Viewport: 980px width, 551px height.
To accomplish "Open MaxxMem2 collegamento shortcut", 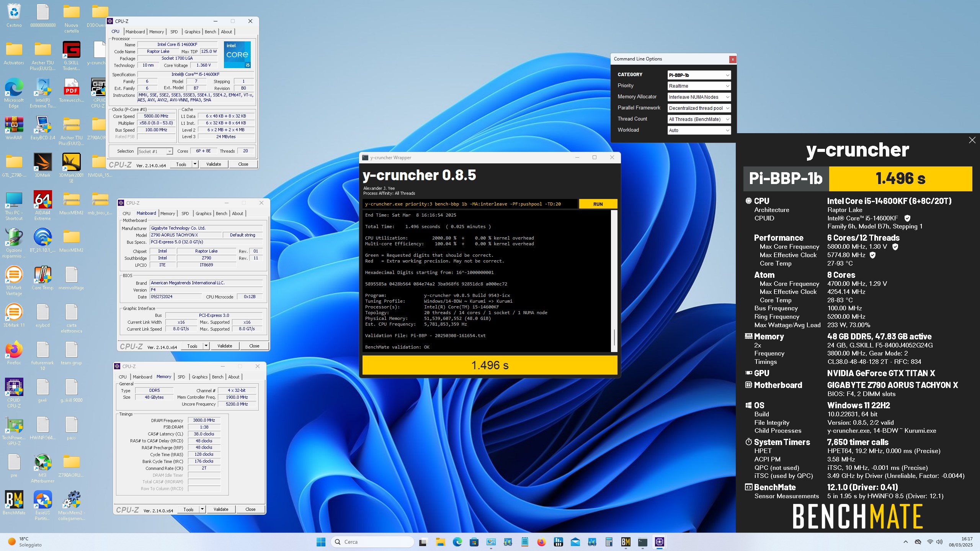I will pos(71,505).
